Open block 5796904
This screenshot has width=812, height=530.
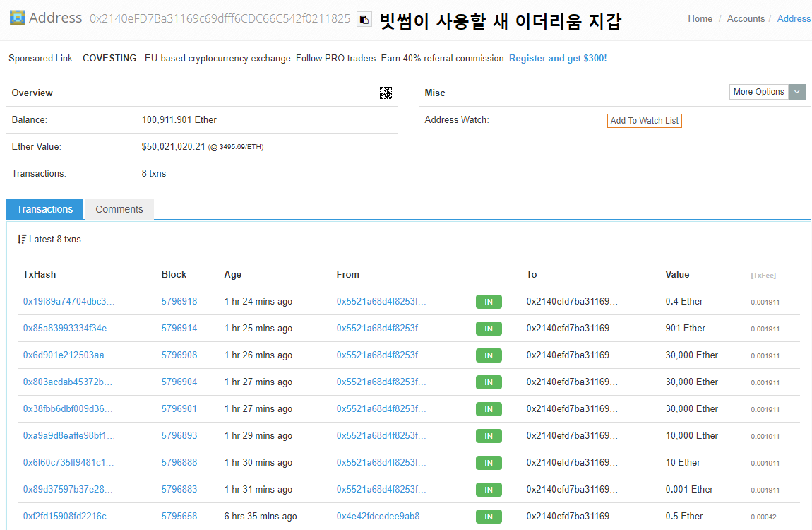(179, 382)
